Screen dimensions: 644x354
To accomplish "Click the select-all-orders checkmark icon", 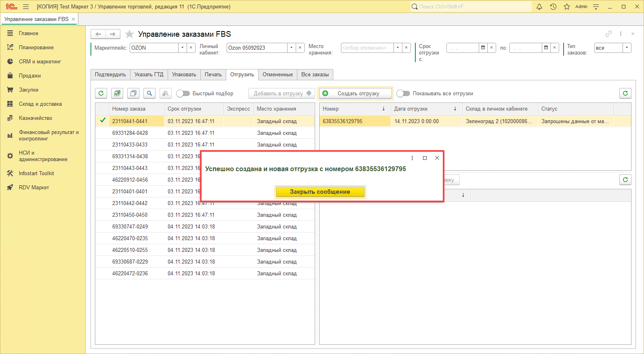I will pyautogui.click(x=117, y=93).
